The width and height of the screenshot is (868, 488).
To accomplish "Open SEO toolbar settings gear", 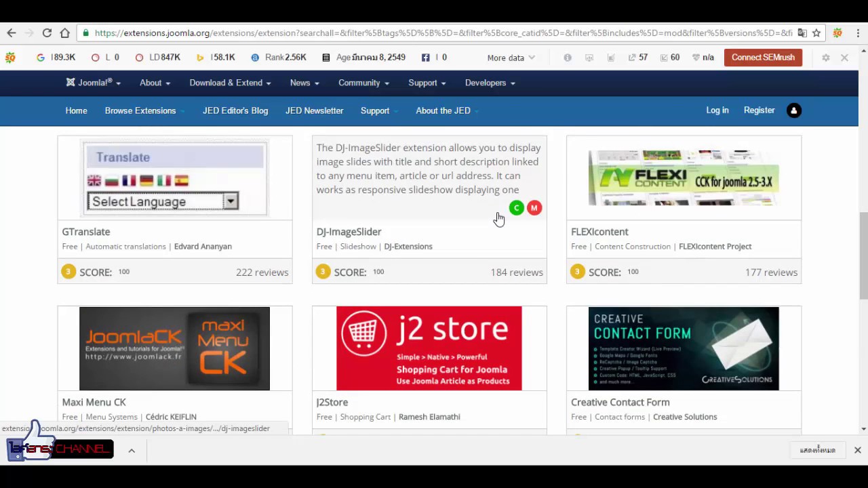I will coord(825,58).
